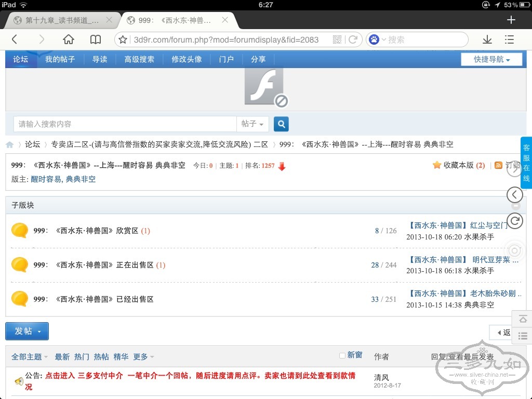The height and width of the screenshot is (399, 532).
Task: Open author 清风 profile link
Action: click(381, 377)
